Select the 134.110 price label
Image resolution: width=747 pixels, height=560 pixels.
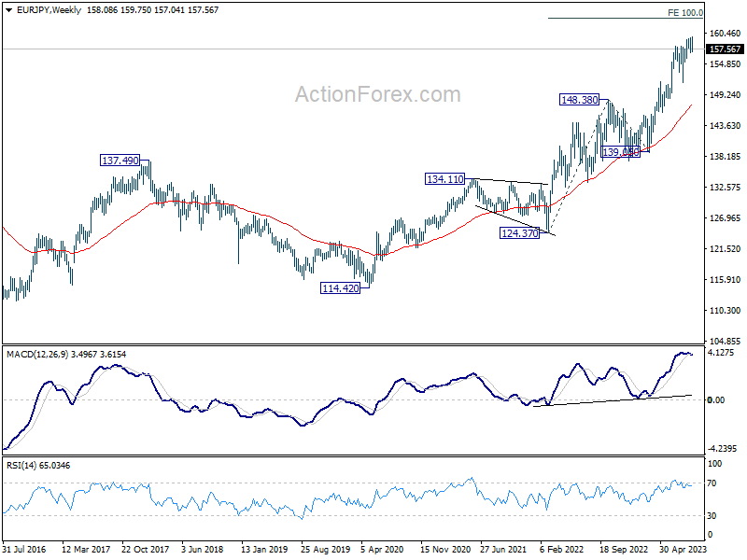444,179
